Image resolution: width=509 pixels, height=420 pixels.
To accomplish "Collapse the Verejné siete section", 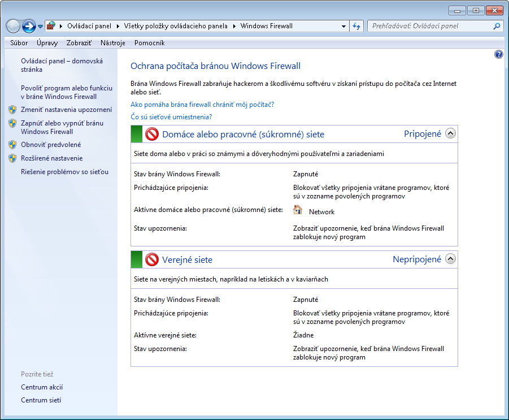I will click(x=451, y=258).
